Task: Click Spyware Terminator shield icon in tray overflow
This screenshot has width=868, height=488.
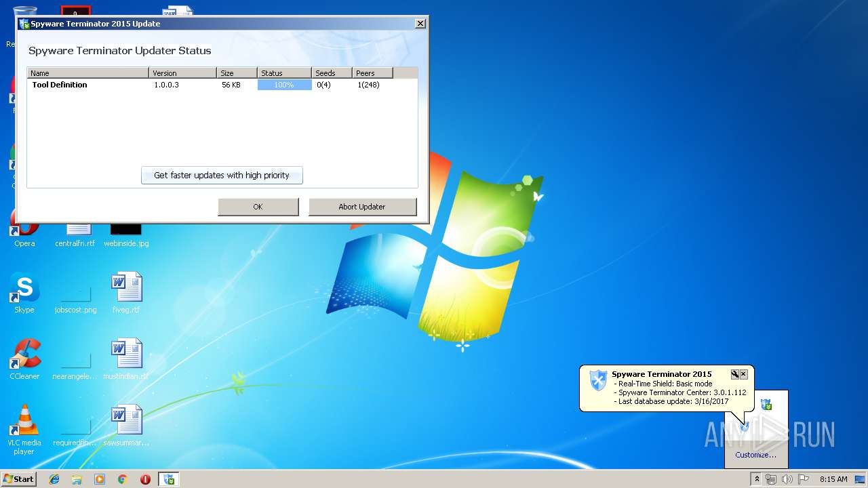Action: coord(745,426)
